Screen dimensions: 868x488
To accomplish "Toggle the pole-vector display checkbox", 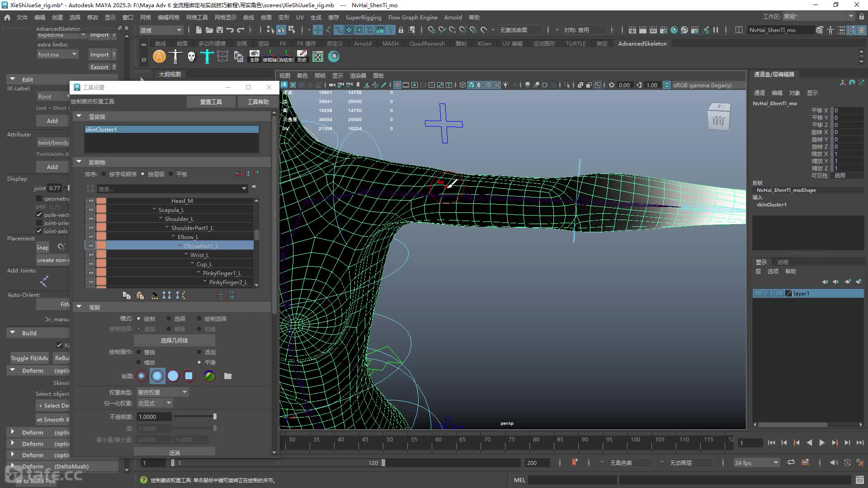I will pos(39,215).
